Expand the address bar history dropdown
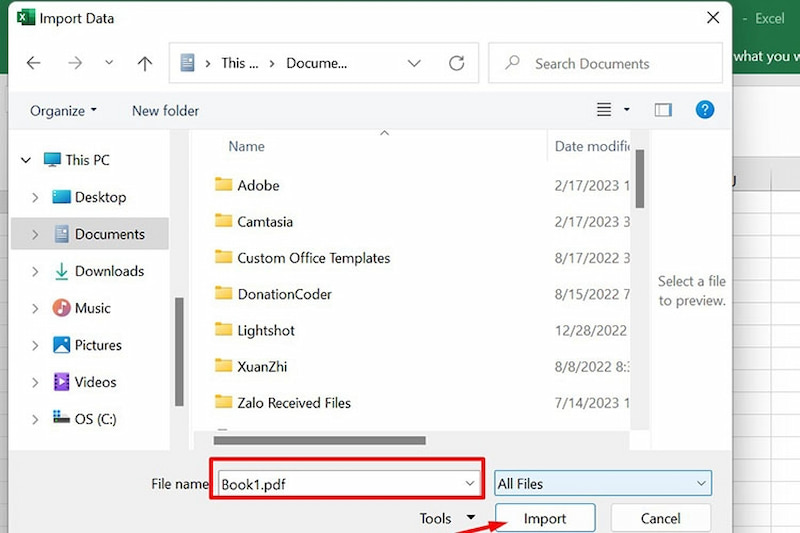Viewport: 800px width, 533px height. click(414, 63)
